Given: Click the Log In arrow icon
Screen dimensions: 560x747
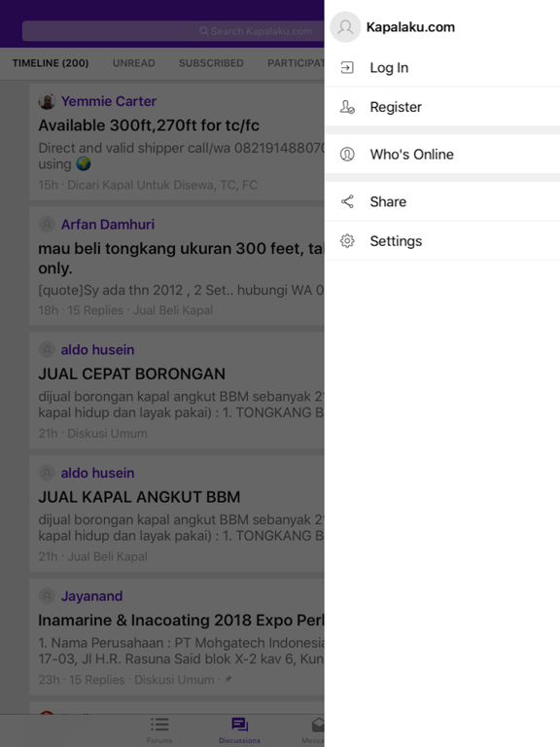Looking at the screenshot, I should click(347, 68).
